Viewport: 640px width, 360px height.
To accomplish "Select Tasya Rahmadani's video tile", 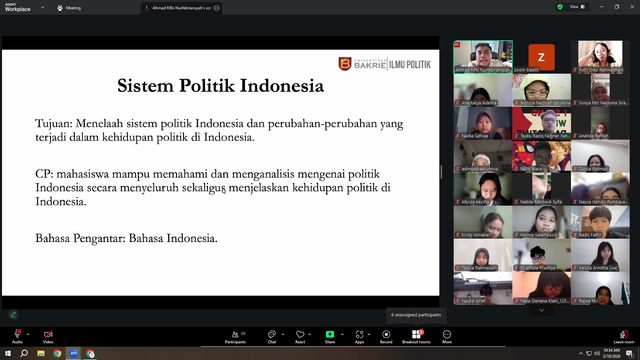I will point(483,255).
